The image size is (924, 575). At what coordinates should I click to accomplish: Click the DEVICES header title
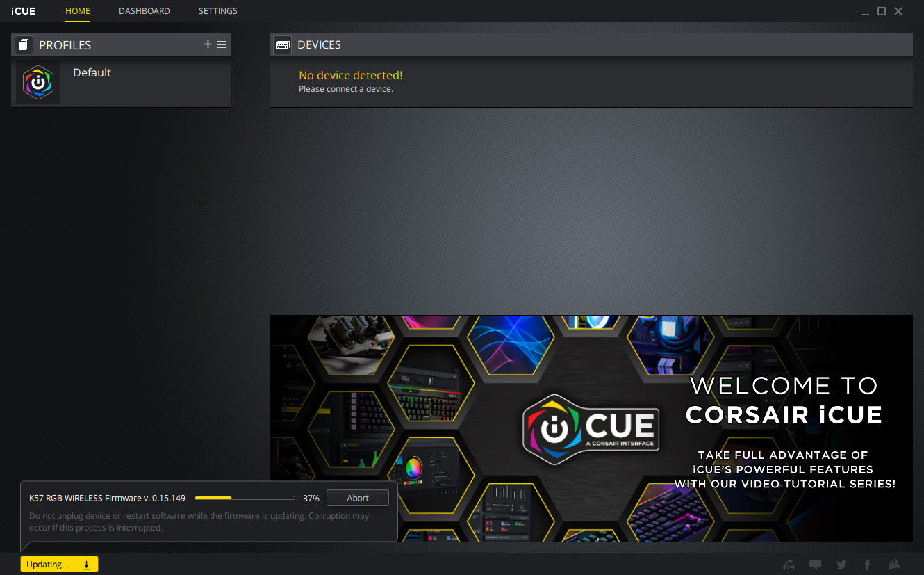319,44
